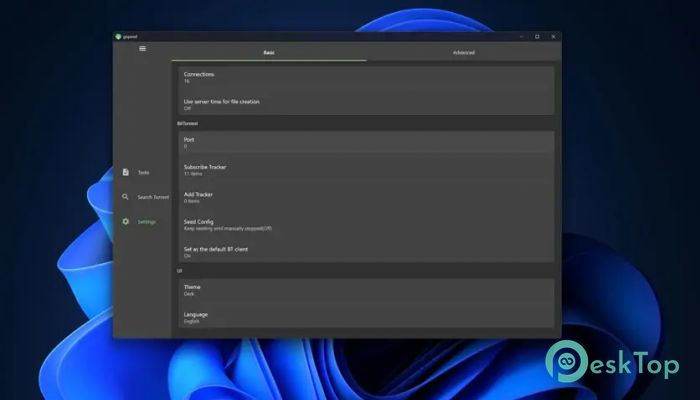
Task: Switch to the Advanced tab
Action: click(464, 53)
